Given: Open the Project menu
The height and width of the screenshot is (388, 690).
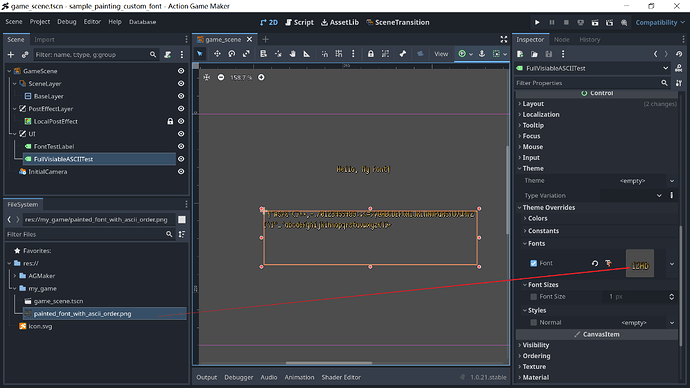Looking at the screenshot, I should pos(40,22).
